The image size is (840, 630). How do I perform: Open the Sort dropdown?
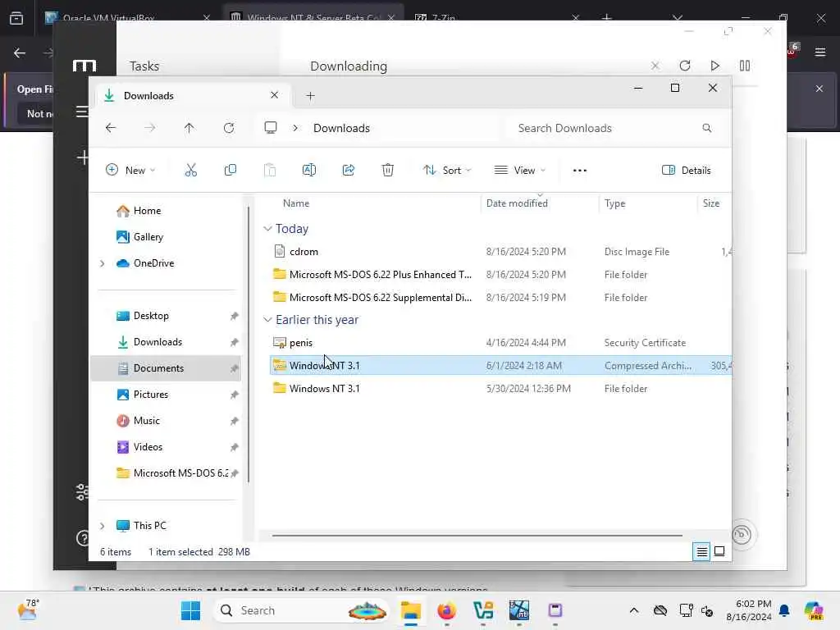tap(447, 171)
